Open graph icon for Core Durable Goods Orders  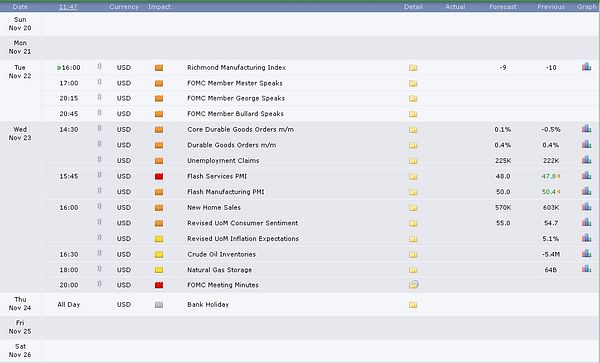pos(586,129)
